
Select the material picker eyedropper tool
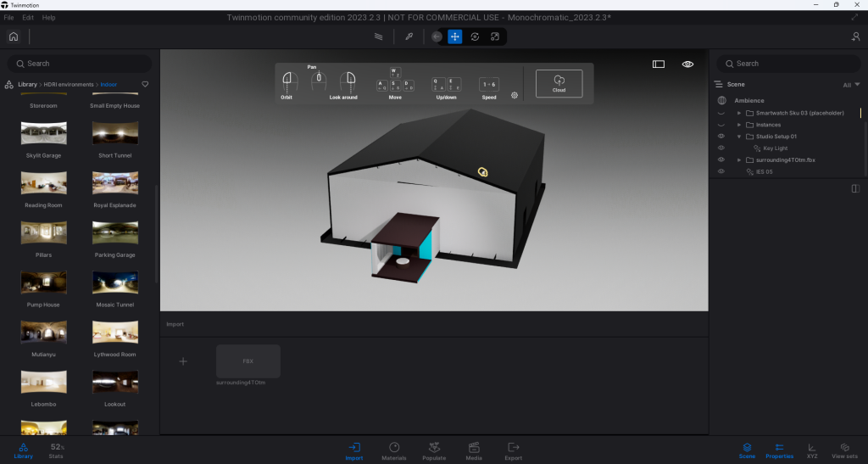(408, 36)
